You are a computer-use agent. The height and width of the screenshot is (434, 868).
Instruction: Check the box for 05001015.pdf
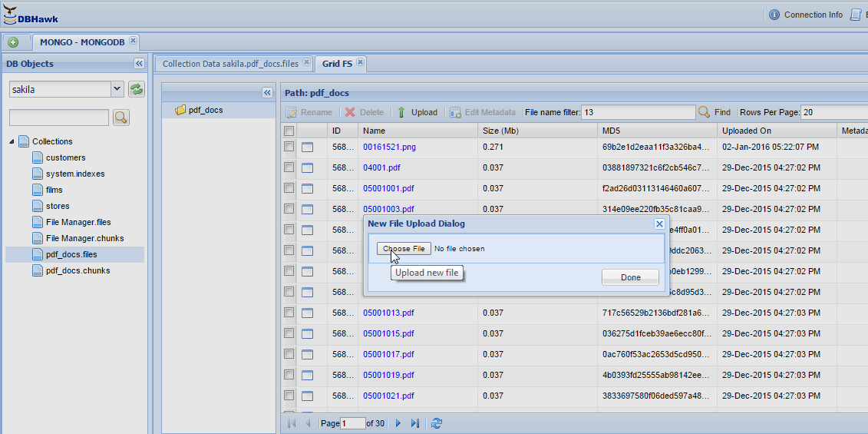pos(289,333)
